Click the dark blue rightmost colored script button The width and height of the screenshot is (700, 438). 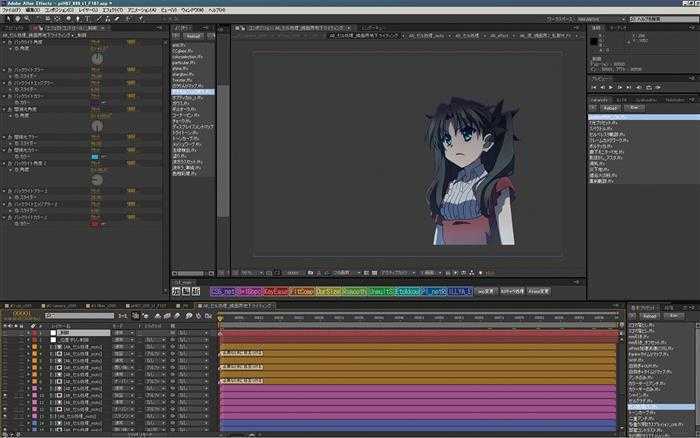coord(460,292)
